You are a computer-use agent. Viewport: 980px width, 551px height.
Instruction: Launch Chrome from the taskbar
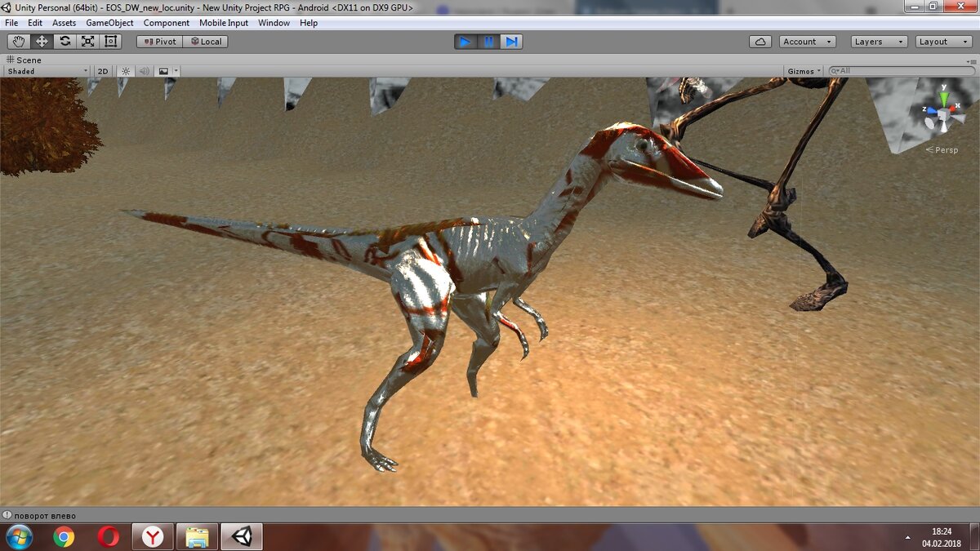pyautogui.click(x=64, y=536)
